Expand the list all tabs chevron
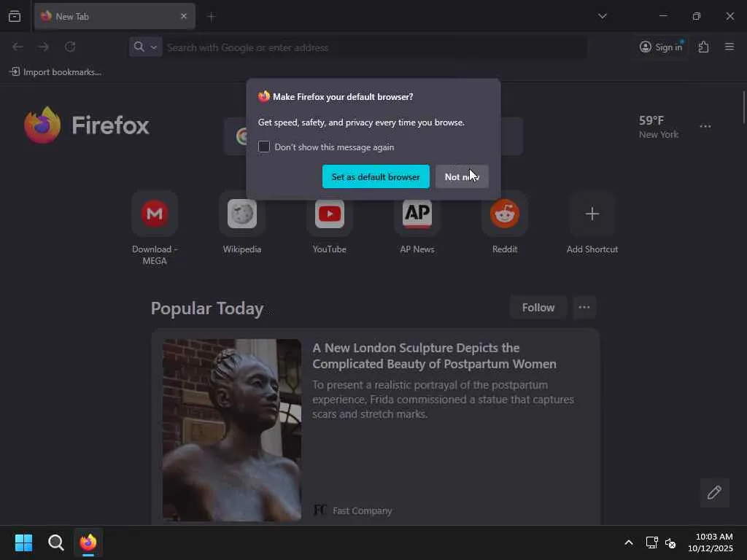Viewport: 747px width, 560px height. point(602,16)
